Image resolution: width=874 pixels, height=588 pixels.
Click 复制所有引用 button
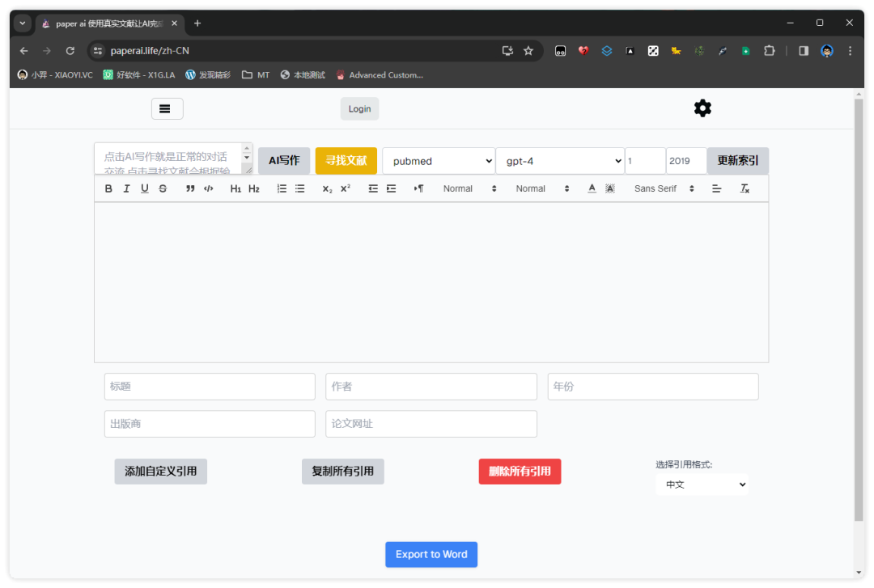pyautogui.click(x=343, y=472)
